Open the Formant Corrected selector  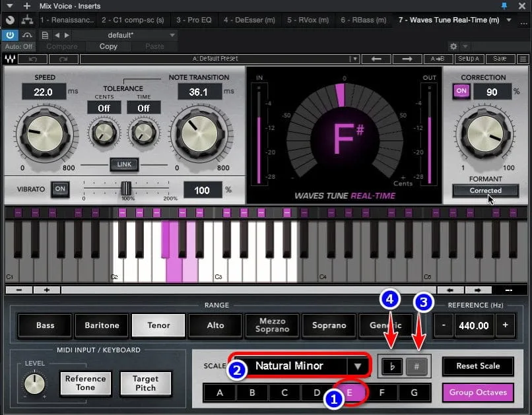tap(486, 191)
